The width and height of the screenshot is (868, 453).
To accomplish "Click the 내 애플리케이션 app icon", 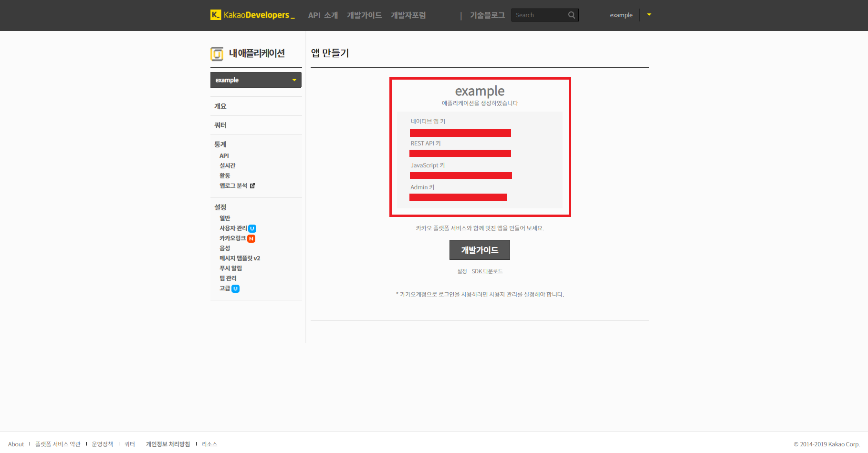I will pos(217,54).
